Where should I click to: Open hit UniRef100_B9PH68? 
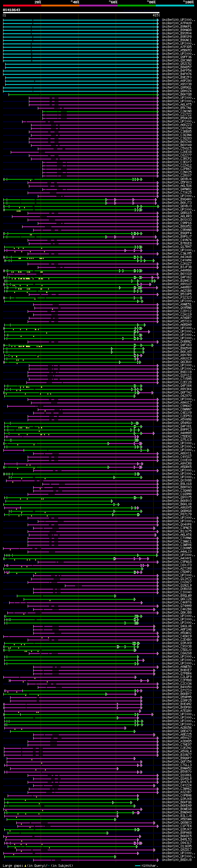tap(177, 833)
